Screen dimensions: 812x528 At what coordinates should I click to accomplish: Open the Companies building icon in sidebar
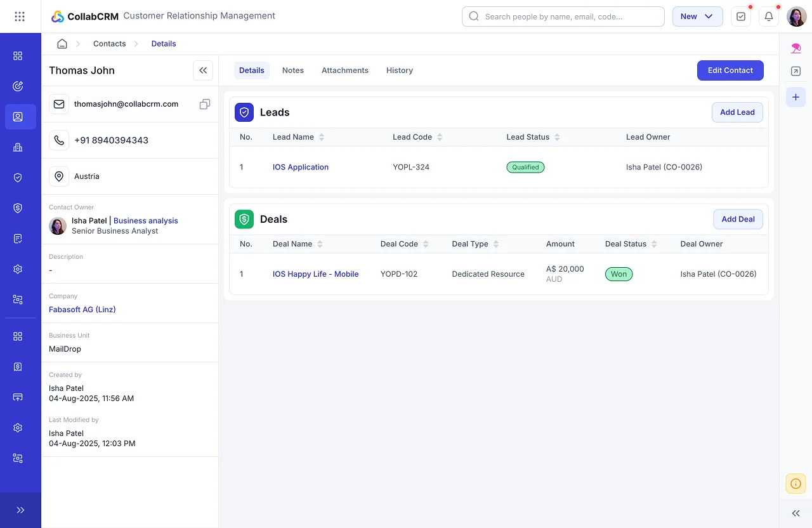18,147
